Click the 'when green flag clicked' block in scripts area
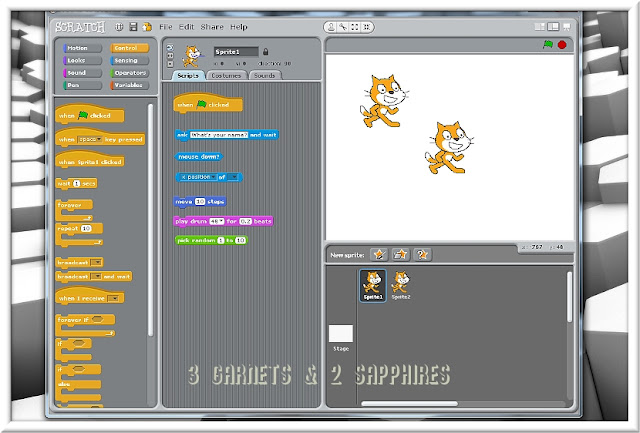This screenshot has height=433, width=640. pos(208,104)
